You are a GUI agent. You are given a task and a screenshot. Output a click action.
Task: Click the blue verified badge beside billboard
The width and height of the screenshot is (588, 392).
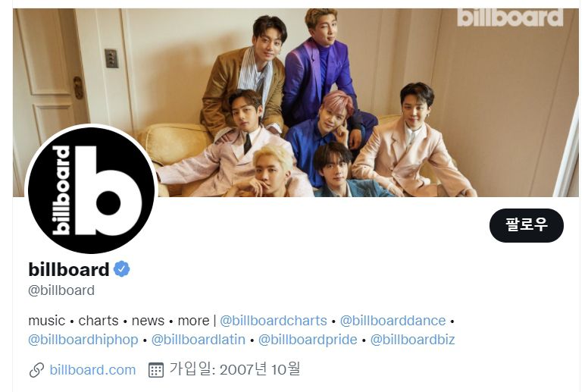click(x=121, y=269)
